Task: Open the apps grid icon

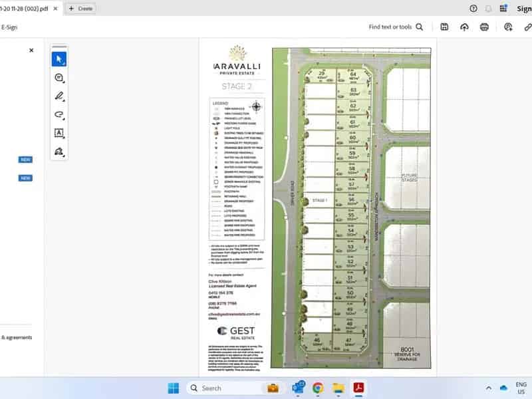Action: (x=503, y=8)
